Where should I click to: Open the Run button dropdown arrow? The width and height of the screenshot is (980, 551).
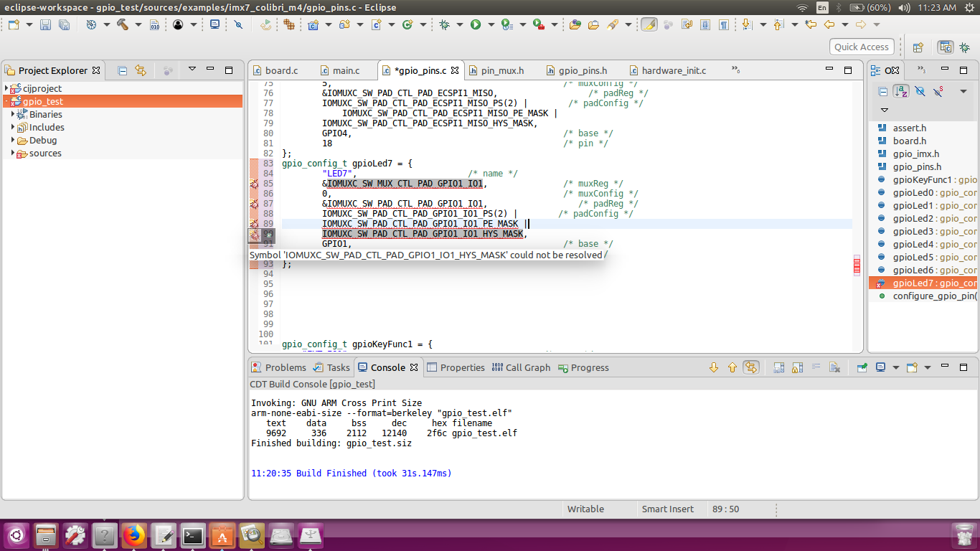tap(491, 24)
